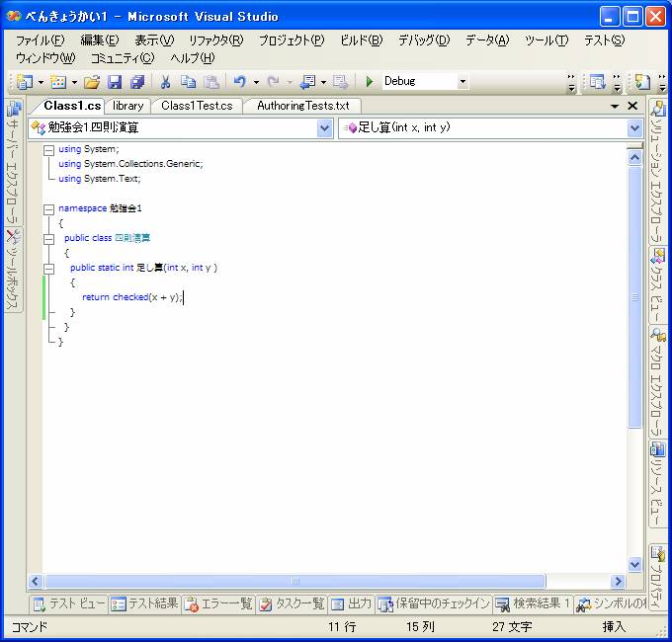The width and height of the screenshot is (672, 642).
Task: Open the Debug configuration dropdown
Action: [462, 82]
